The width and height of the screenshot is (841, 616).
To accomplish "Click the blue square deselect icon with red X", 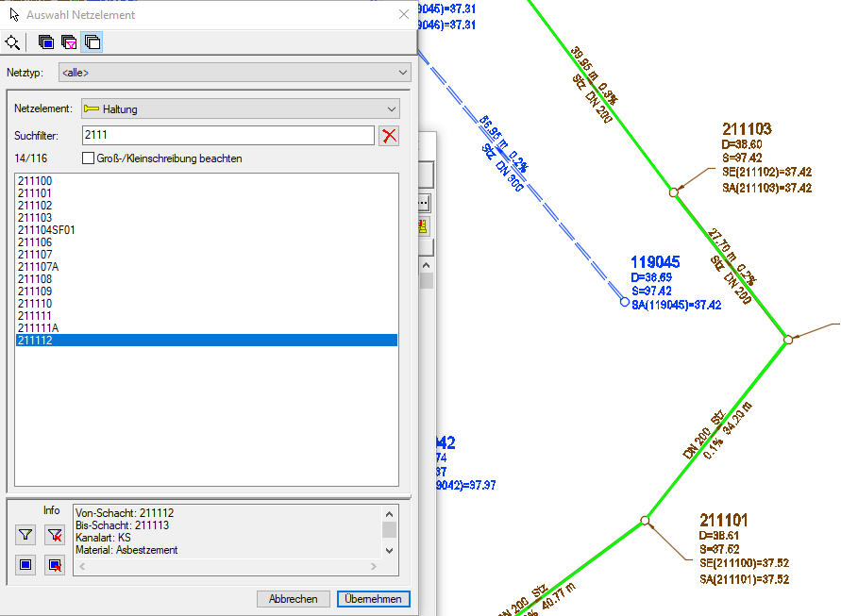I will (x=55, y=565).
